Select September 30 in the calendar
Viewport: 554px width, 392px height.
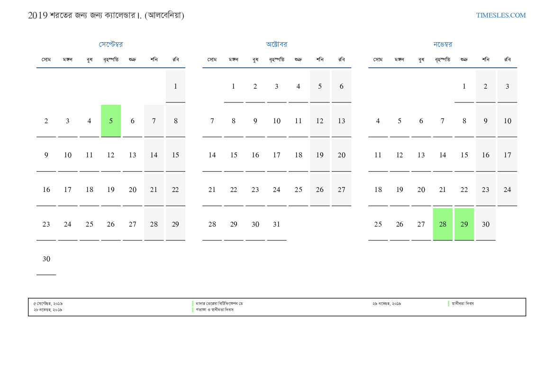coord(46,259)
